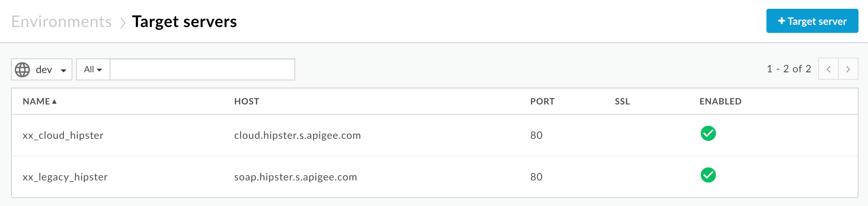The image size is (868, 206).
Task: Click the previous page arrow
Action: click(829, 69)
